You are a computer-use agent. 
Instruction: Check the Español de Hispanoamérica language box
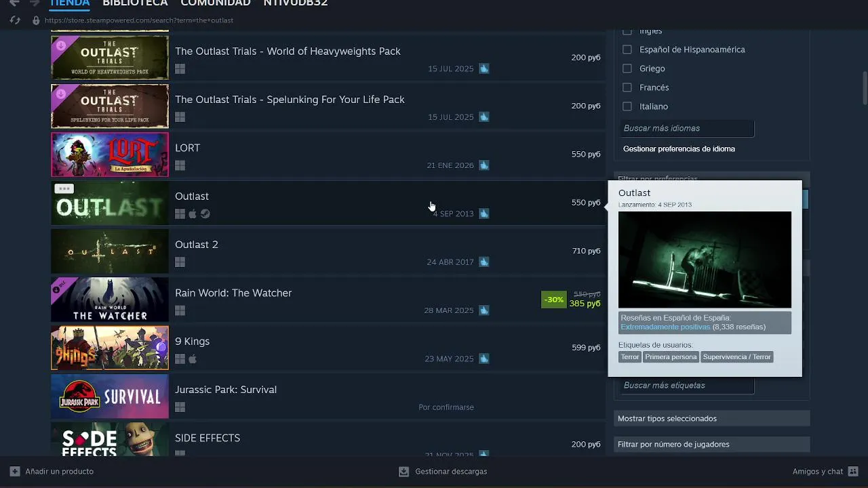(627, 49)
